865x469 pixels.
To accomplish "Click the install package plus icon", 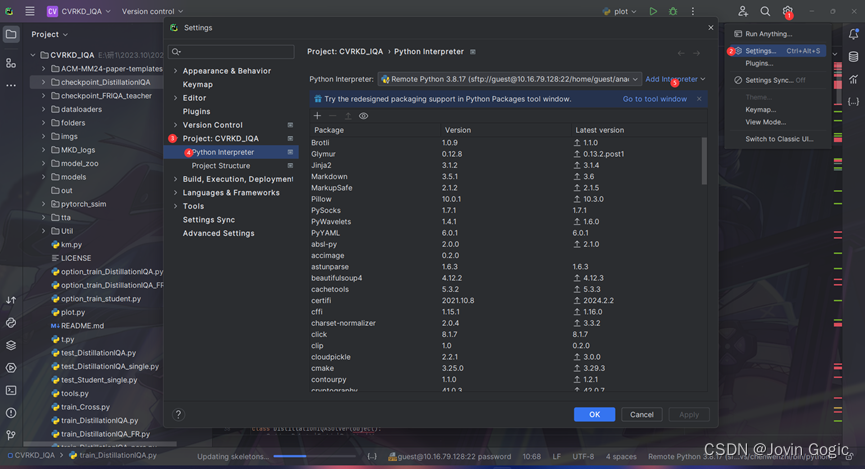I will [x=317, y=116].
